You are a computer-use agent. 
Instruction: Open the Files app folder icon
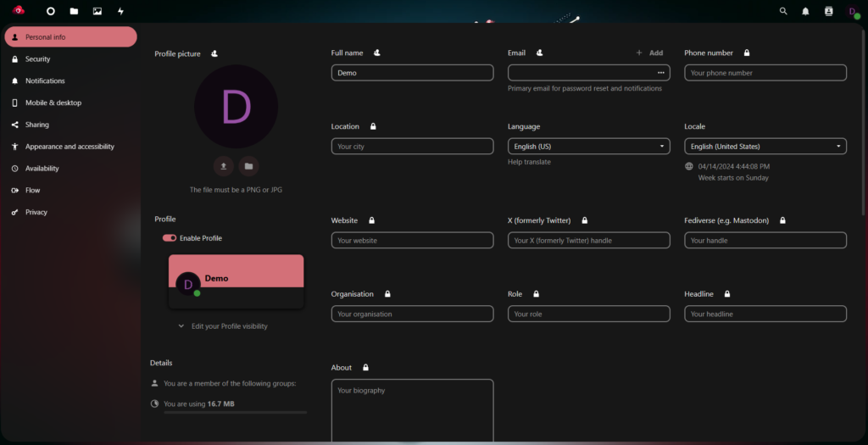click(74, 11)
